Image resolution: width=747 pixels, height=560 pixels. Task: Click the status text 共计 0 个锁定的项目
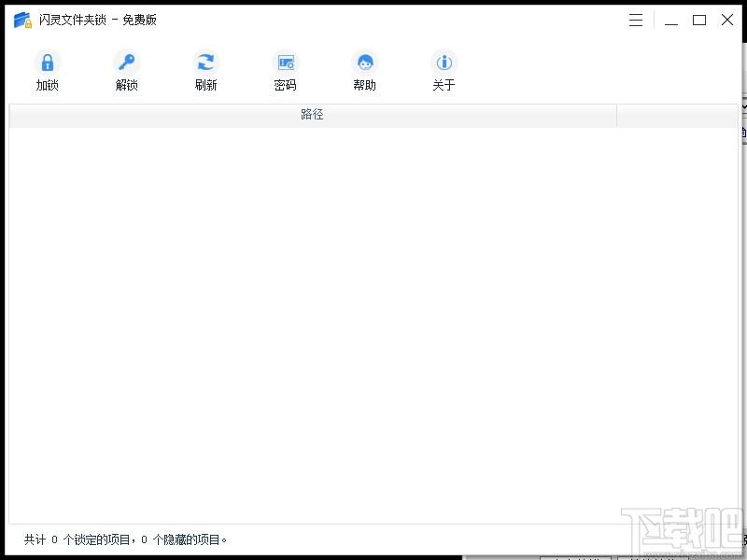[x=77, y=539]
